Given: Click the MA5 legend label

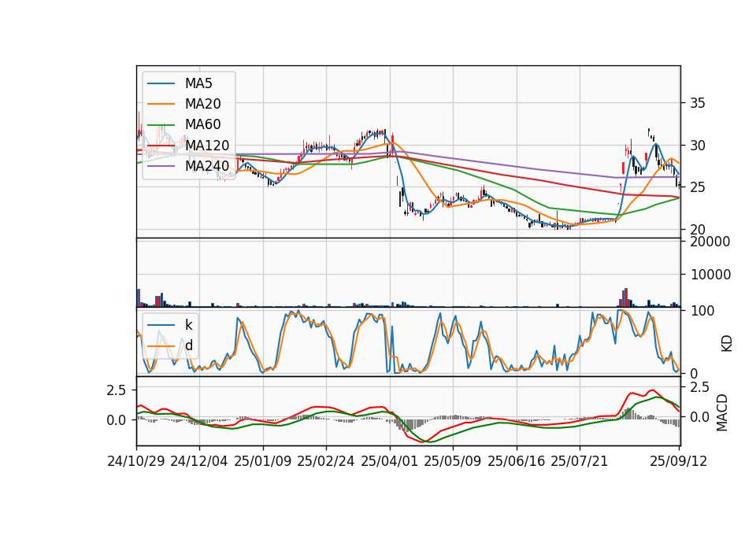Looking at the screenshot, I should click(198, 83).
